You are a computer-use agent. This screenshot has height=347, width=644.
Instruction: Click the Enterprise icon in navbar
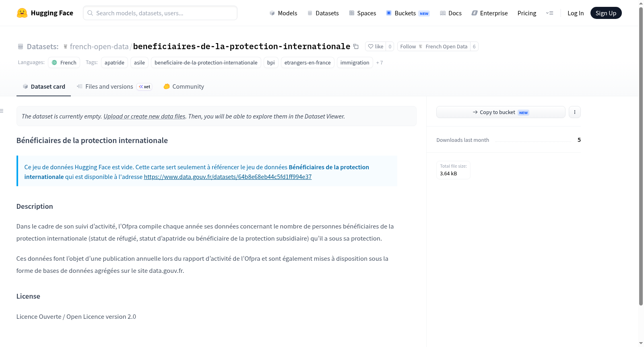[x=475, y=13]
